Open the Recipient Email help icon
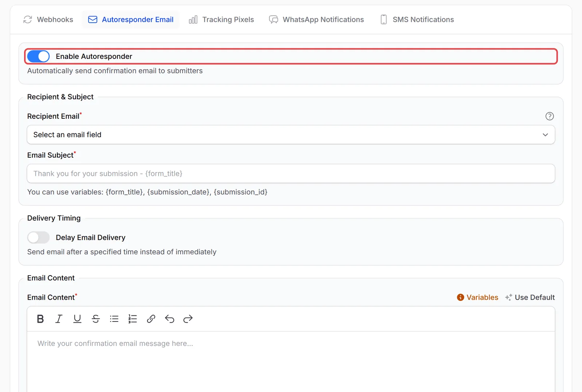 coord(549,116)
